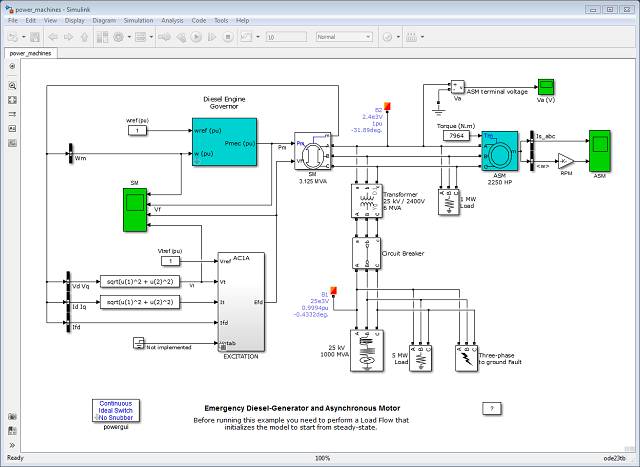640x467 pixels.
Task: Select the Diesel Engine Governor block
Action: click(224, 142)
